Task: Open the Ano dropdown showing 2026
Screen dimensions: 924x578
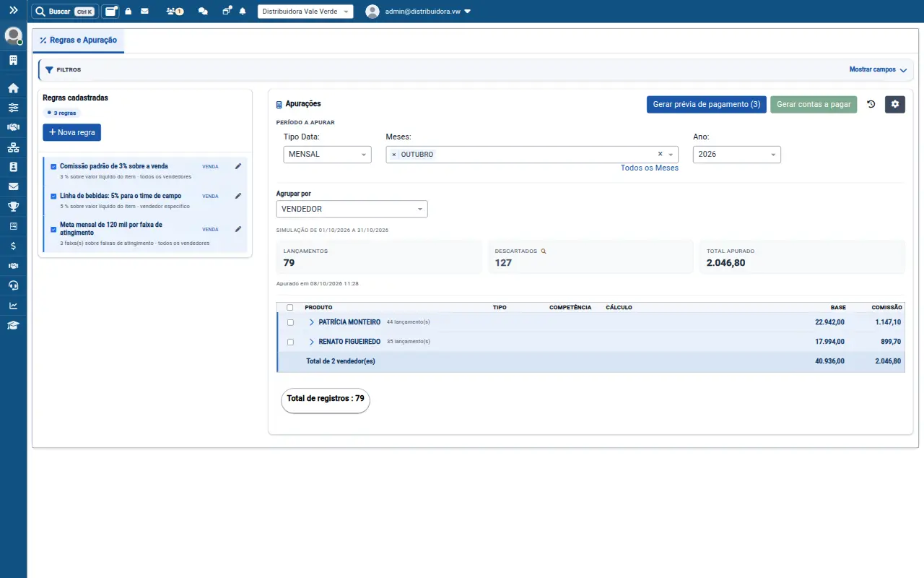Action: point(737,154)
